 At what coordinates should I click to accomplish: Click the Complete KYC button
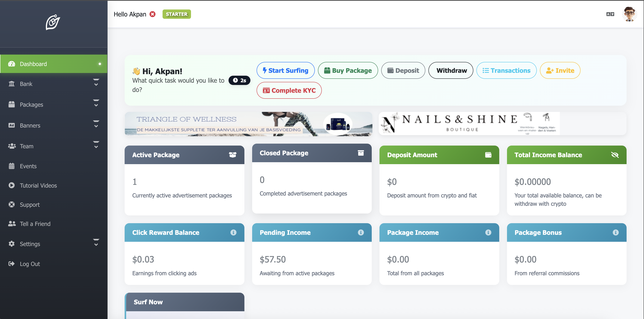click(289, 90)
